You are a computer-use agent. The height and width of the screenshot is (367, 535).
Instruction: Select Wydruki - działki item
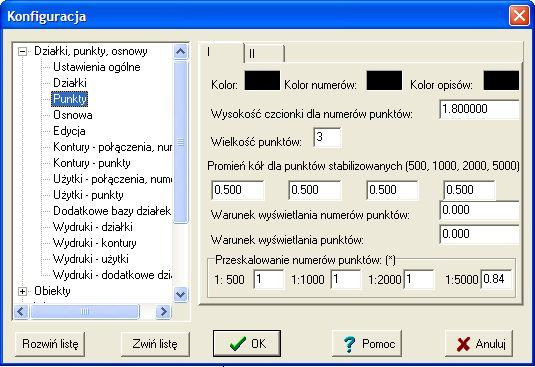tap(92, 227)
